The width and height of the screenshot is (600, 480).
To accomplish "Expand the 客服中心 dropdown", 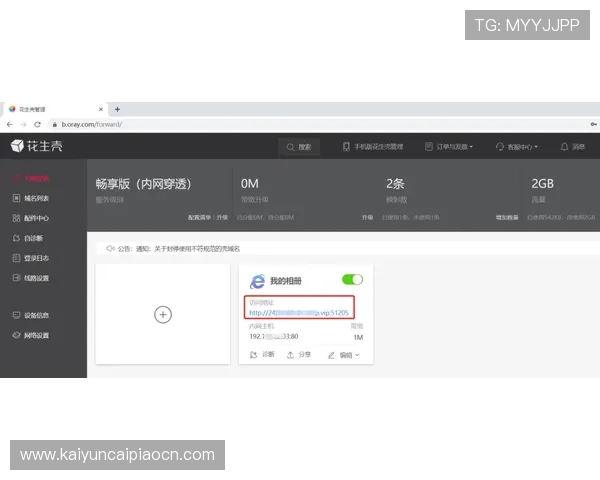I will [x=517, y=147].
